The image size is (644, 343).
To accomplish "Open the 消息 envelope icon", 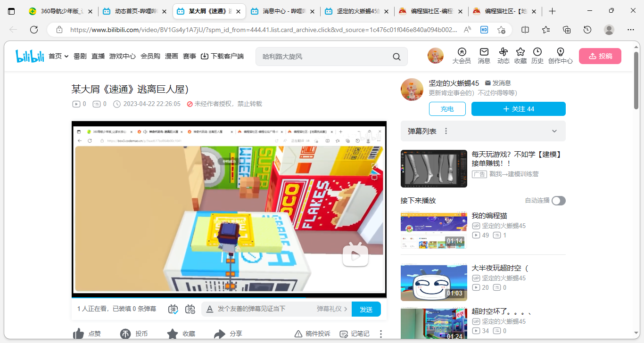I will click(x=484, y=56).
